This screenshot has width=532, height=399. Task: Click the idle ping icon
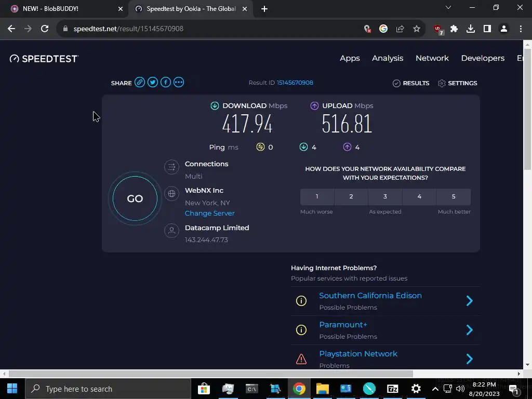click(x=260, y=147)
